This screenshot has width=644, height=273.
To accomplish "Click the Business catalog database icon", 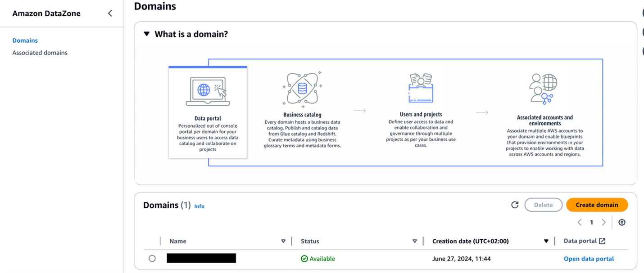I will [x=302, y=89].
